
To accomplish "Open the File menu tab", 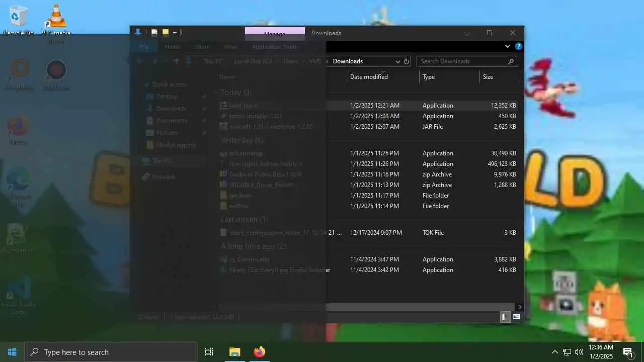I will coord(144,47).
